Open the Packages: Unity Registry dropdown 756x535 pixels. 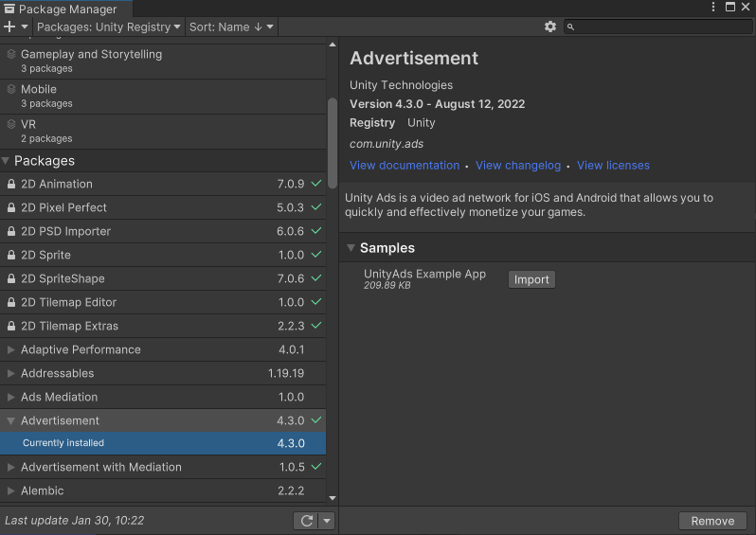(x=109, y=27)
